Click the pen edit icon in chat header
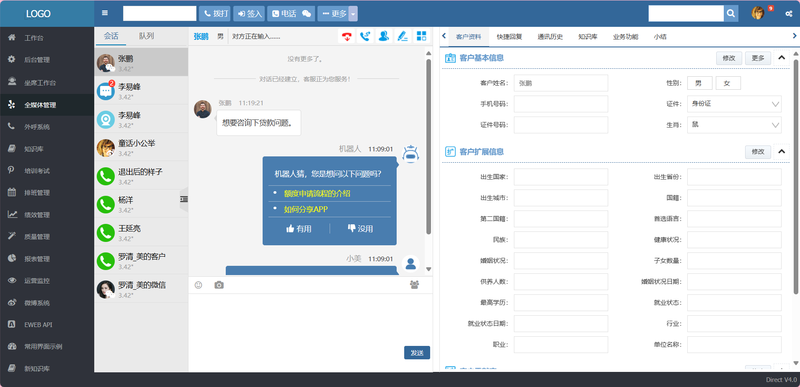This screenshot has width=800, height=387. tap(403, 36)
